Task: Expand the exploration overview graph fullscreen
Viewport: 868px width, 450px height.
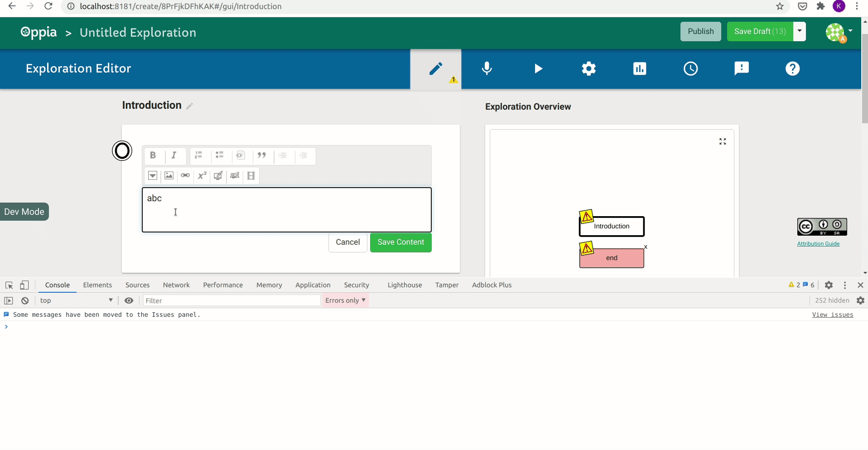Action: [723, 142]
